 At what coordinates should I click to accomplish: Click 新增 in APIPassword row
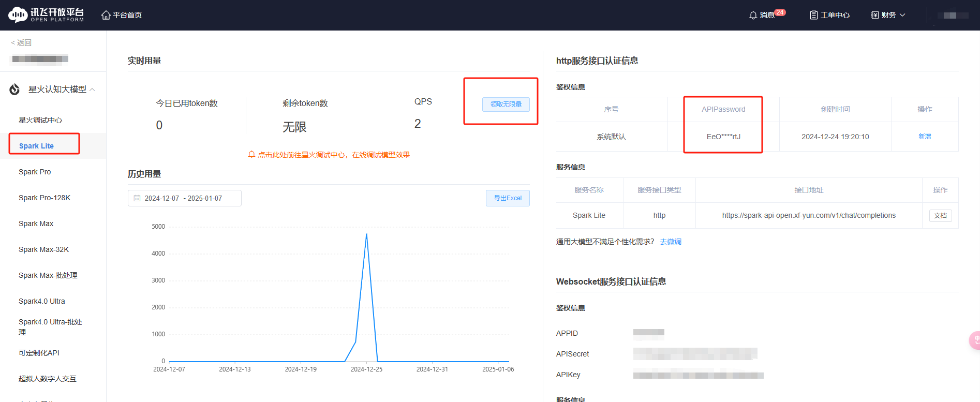(925, 137)
